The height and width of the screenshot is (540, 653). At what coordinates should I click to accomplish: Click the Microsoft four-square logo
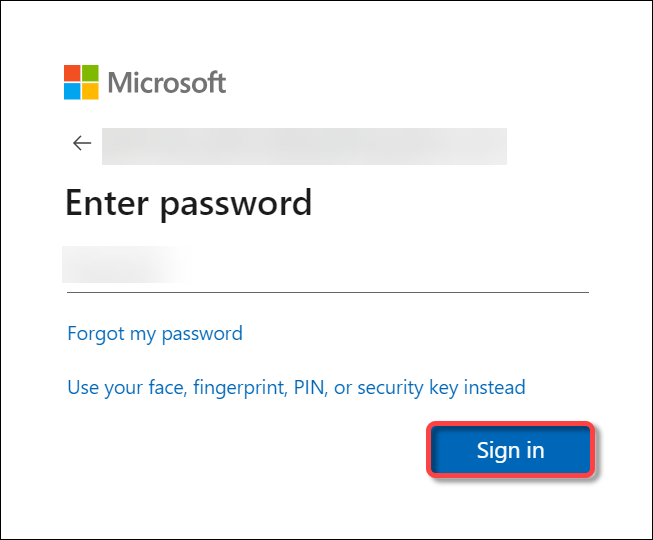[x=81, y=82]
